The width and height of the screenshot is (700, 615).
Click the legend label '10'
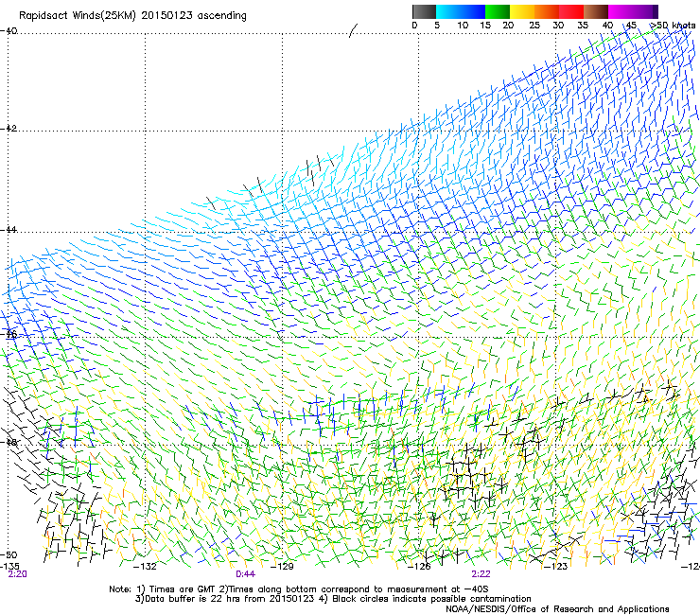pyautogui.click(x=463, y=26)
